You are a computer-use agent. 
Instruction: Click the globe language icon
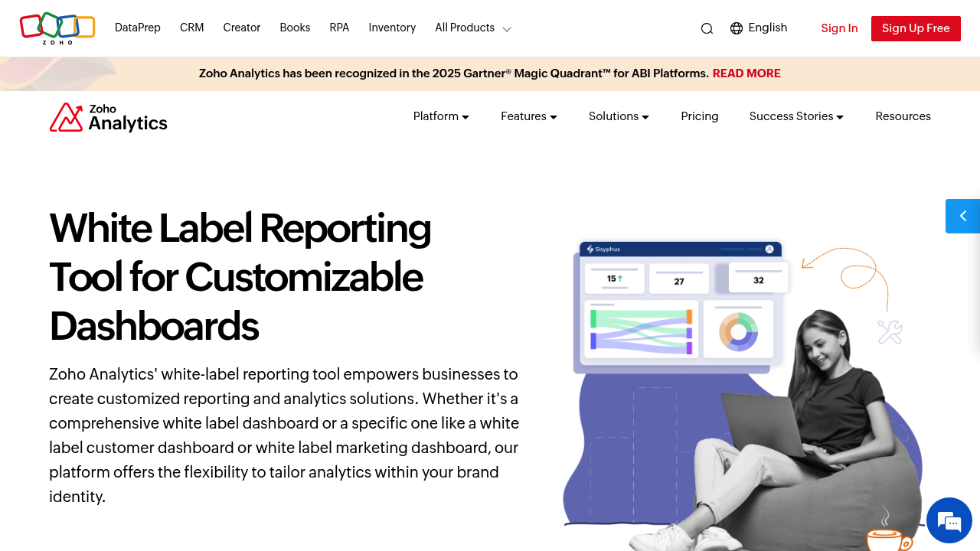pos(736,28)
